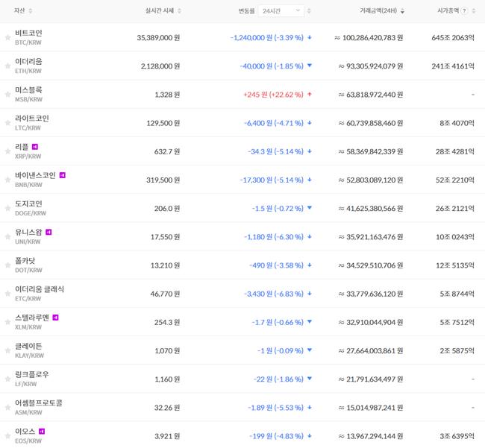Click the XRP/KRW ticker label
The image size is (485, 448).
point(28,157)
